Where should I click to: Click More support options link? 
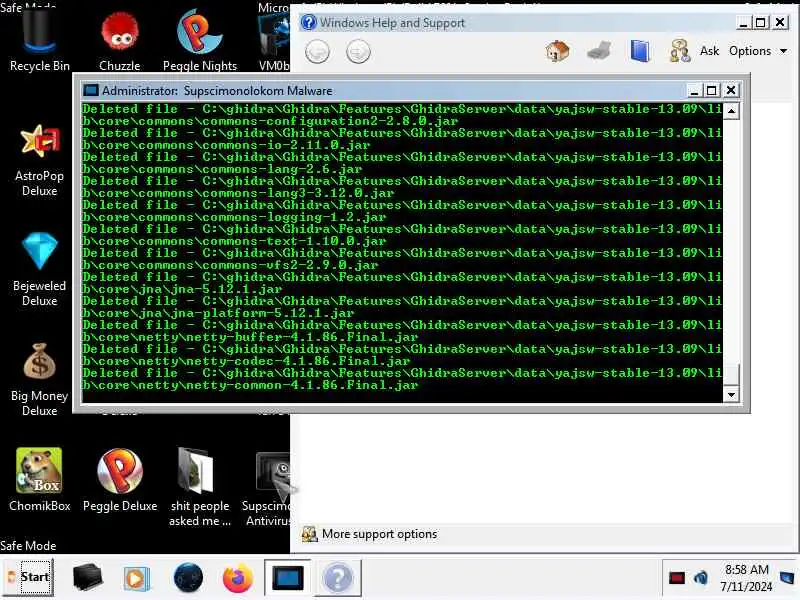pos(379,534)
